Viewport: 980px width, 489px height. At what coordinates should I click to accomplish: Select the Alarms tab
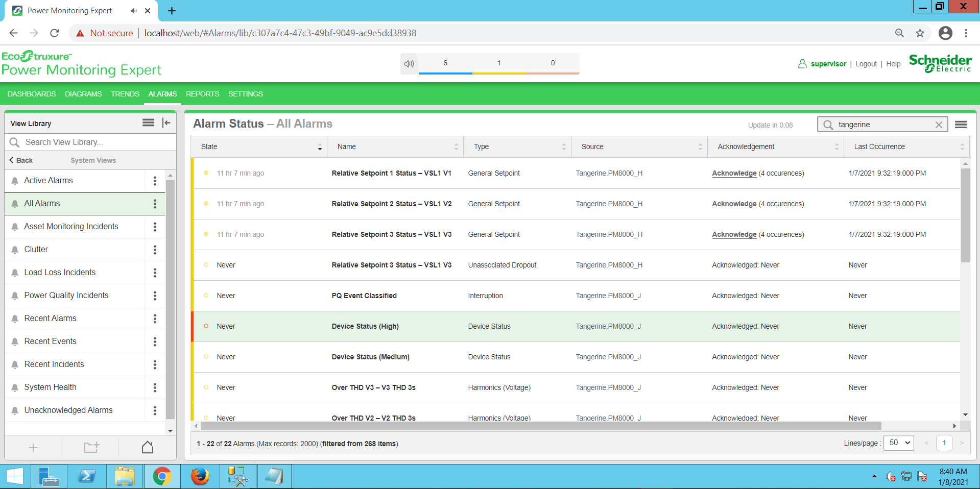point(162,94)
